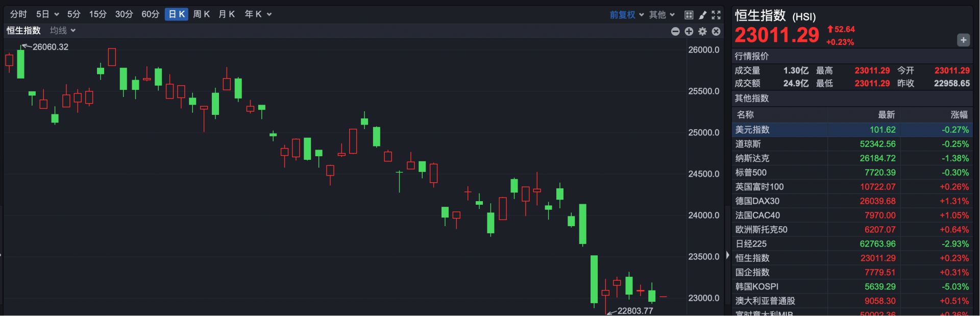Select the 日K daily candlestick tab
This screenshot has width=980, height=316.
[x=177, y=14]
